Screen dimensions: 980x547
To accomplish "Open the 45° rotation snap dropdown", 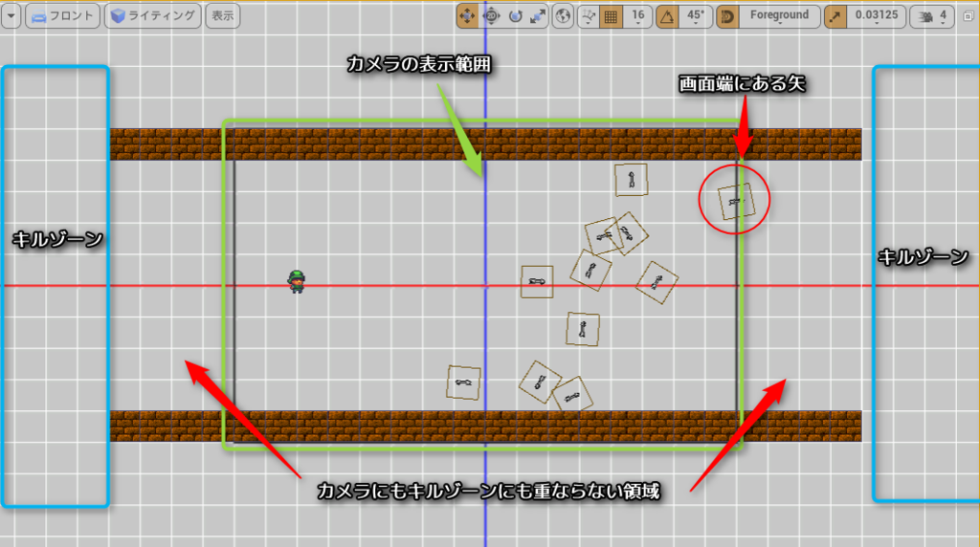I will pyautogui.click(x=696, y=15).
